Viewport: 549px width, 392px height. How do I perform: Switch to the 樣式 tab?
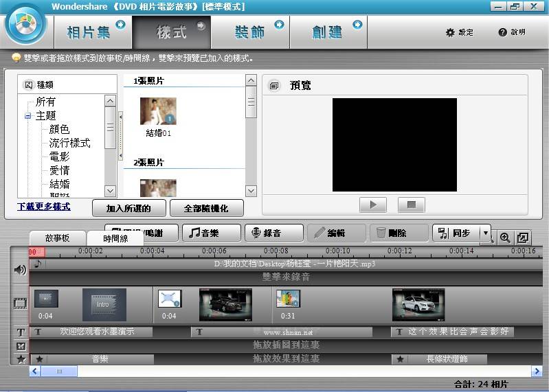(x=172, y=32)
